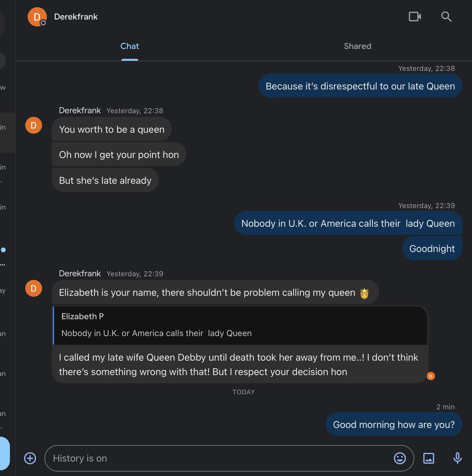Attach an image to the message

click(429, 458)
